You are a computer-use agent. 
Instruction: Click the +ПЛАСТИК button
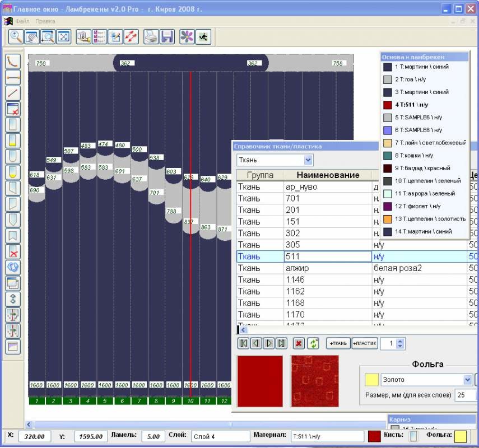[365, 343]
